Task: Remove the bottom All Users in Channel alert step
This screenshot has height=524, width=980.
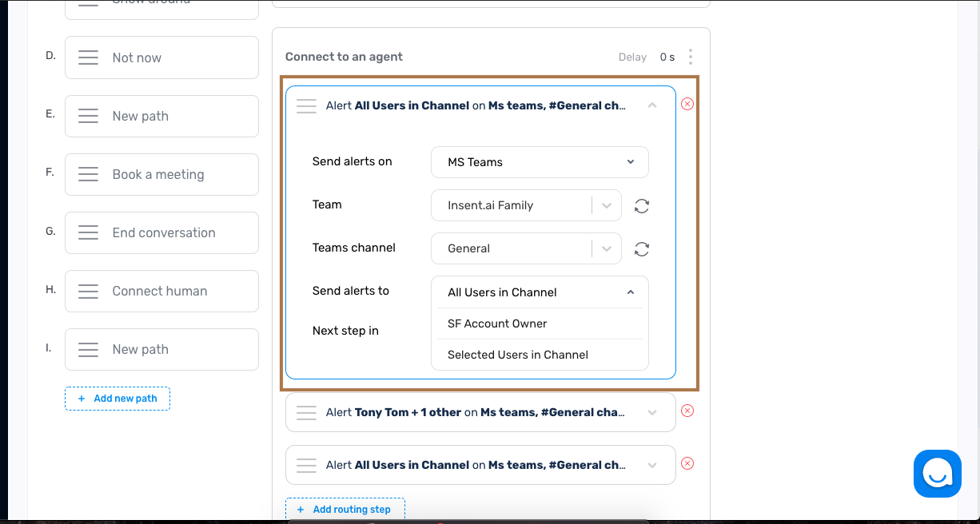Action: tap(687, 463)
